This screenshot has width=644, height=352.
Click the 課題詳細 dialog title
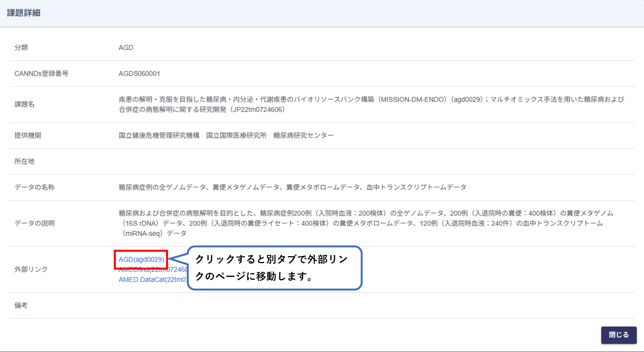point(24,13)
